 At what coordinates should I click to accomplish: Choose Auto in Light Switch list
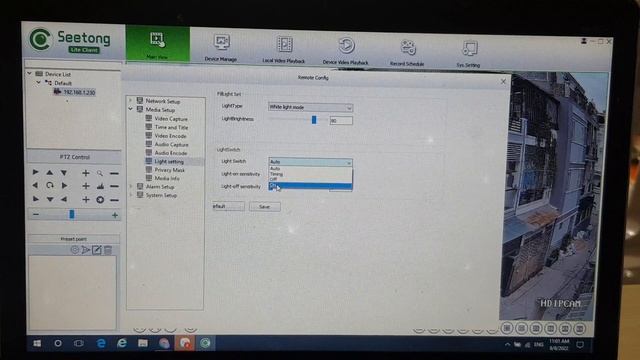tap(310, 169)
